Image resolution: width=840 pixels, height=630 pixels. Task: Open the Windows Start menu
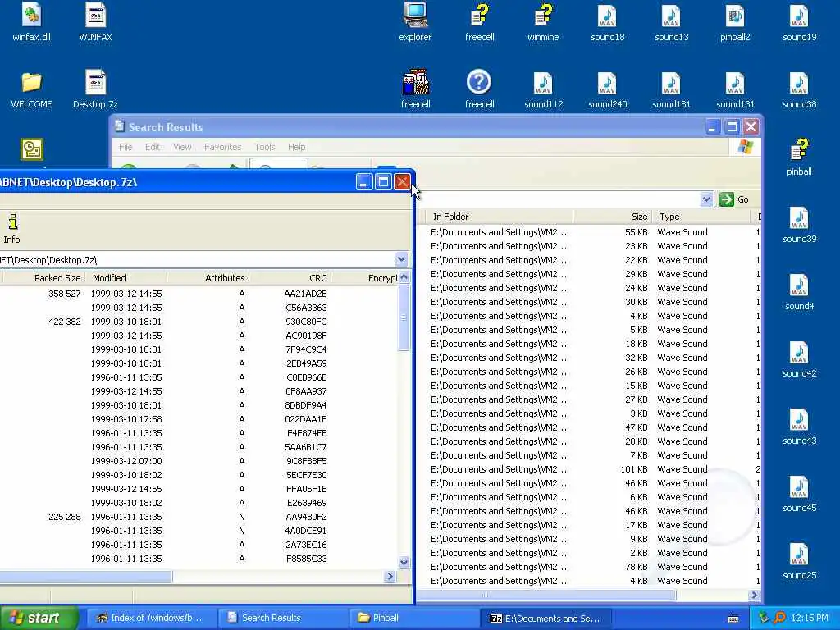tap(39, 618)
